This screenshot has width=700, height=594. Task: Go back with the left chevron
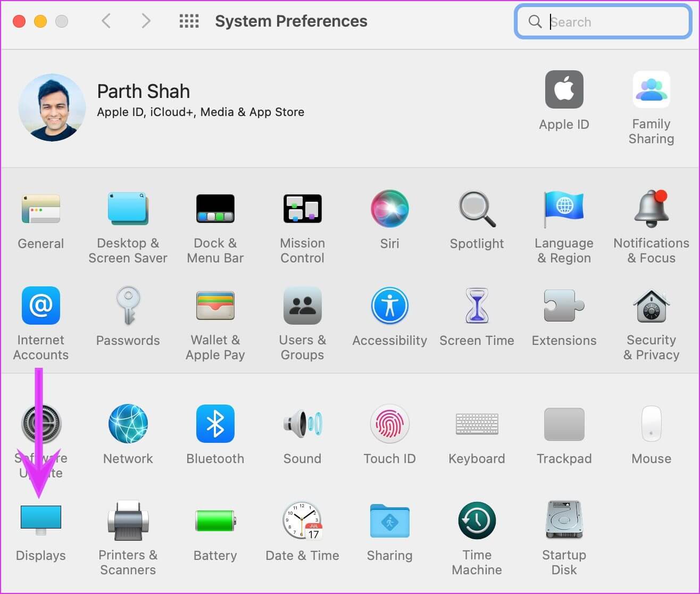click(x=106, y=21)
